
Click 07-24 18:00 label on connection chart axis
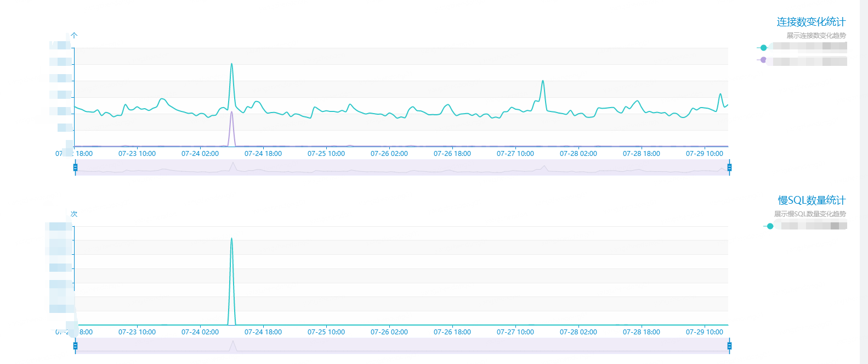click(263, 154)
